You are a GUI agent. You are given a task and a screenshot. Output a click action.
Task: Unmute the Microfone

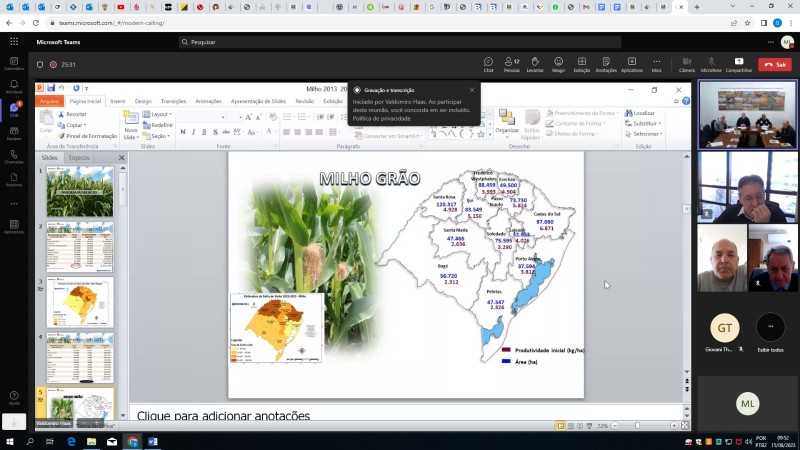(711, 64)
